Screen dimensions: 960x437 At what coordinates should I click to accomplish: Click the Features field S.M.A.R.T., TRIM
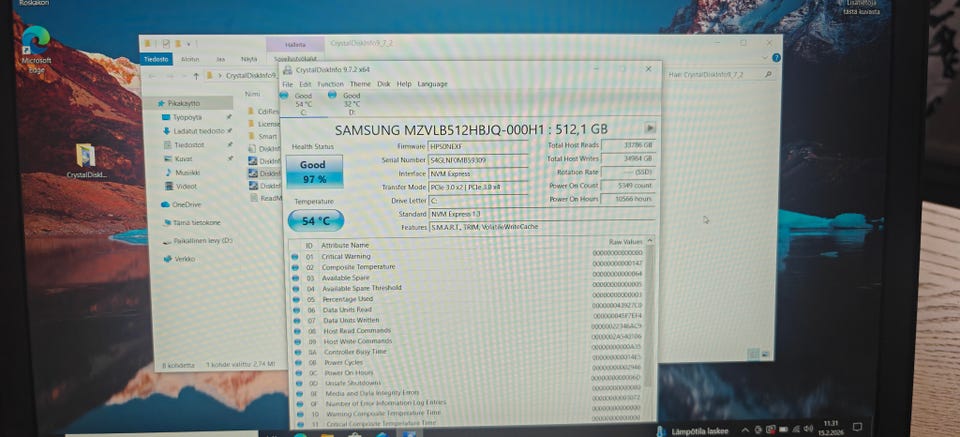[541, 228]
